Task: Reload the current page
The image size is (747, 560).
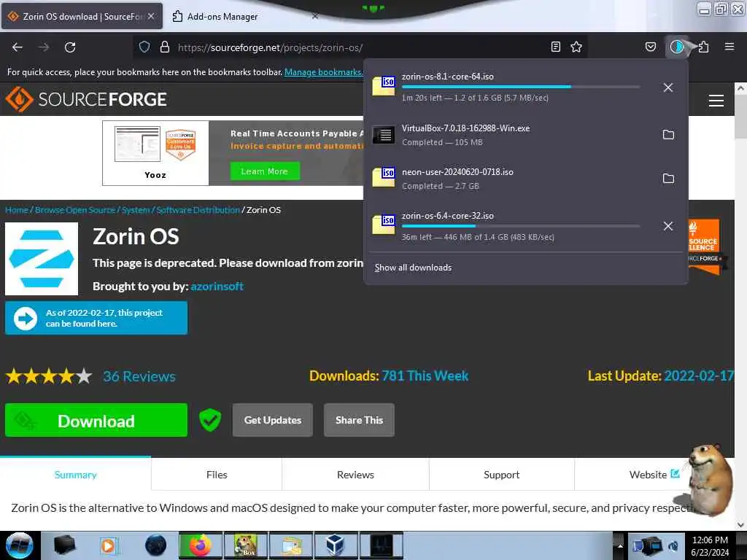Action: point(70,47)
